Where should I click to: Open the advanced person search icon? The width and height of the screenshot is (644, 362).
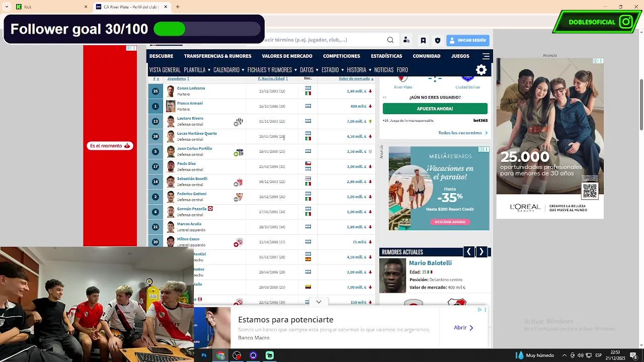tap(407, 40)
